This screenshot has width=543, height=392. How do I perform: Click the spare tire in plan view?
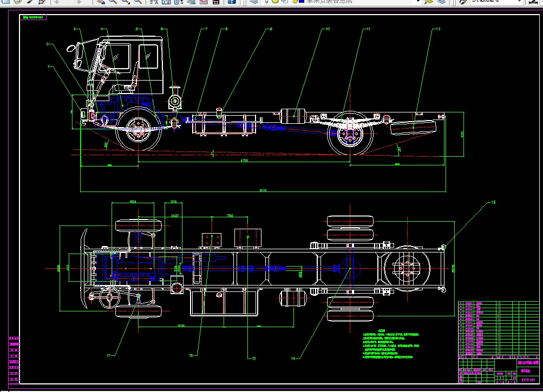407,268
